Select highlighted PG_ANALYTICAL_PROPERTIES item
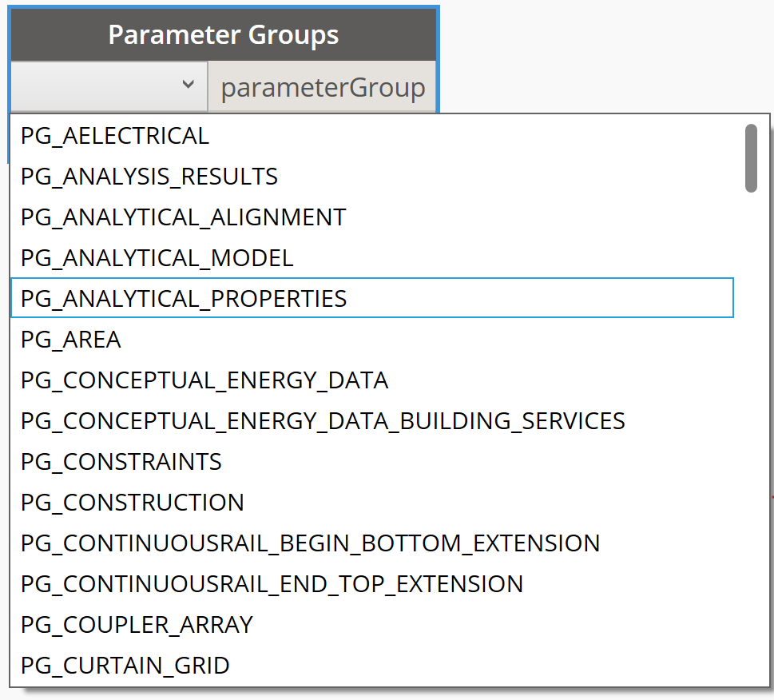774x700 pixels. pos(184,299)
